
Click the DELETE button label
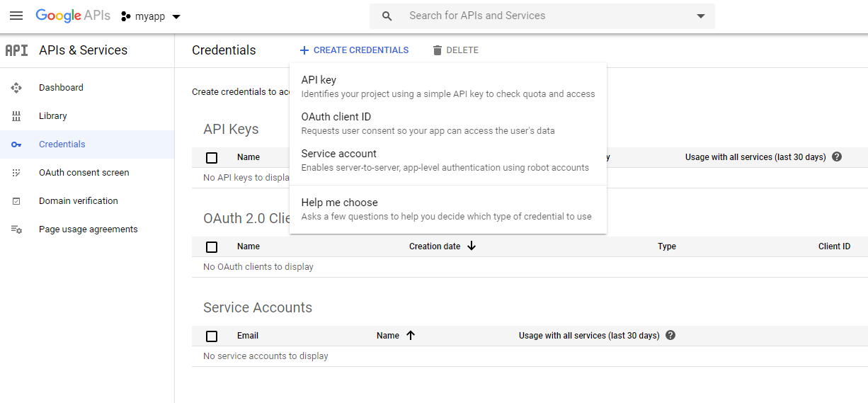point(462,50)
